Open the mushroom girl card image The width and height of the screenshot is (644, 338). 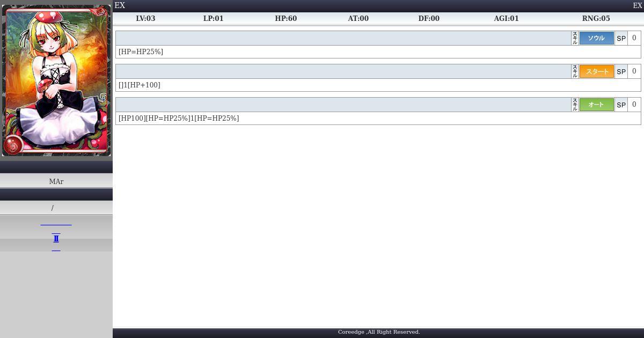[56, 80]
